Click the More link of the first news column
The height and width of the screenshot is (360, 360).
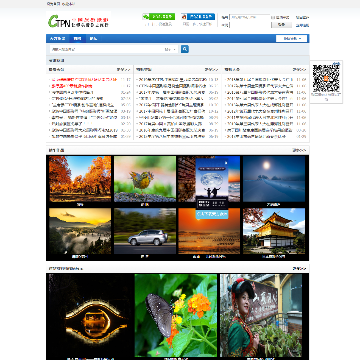pos(123,70)
